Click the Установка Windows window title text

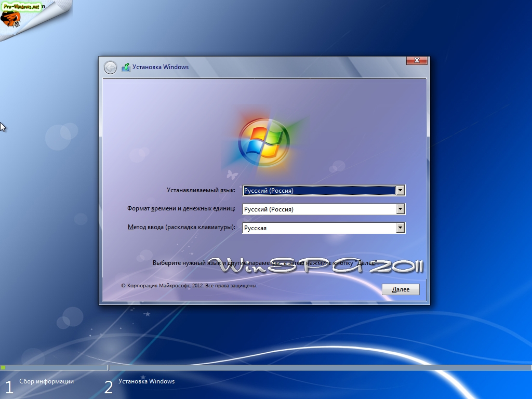point(161,67)
